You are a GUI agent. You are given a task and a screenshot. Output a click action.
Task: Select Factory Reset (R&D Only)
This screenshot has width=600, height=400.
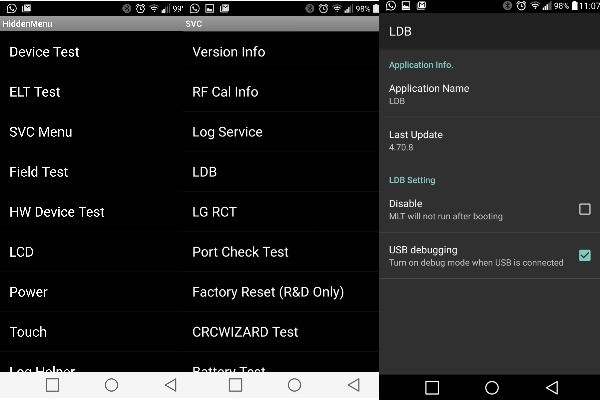pyautogui.click(x=281, y=292)
